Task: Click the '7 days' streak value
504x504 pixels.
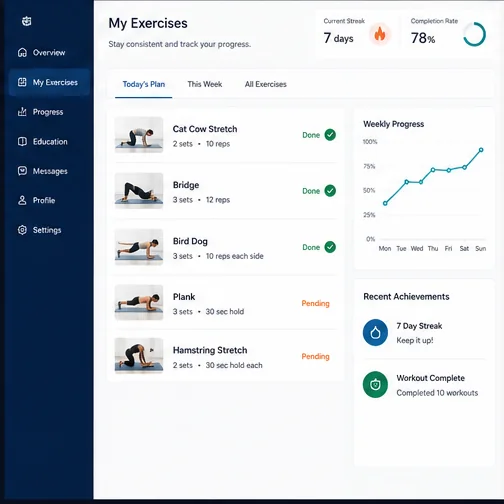Action: (x=338, y=38)
